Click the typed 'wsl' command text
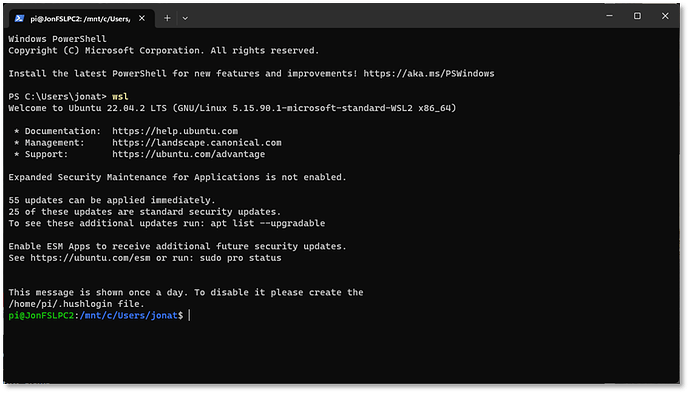Image resolution: width=690 pixels, height=394 pixels. coord(120,96)
